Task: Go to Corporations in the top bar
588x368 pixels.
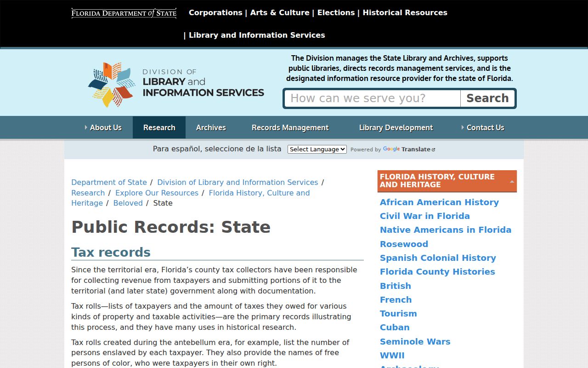Action: [x=215, y=12]
